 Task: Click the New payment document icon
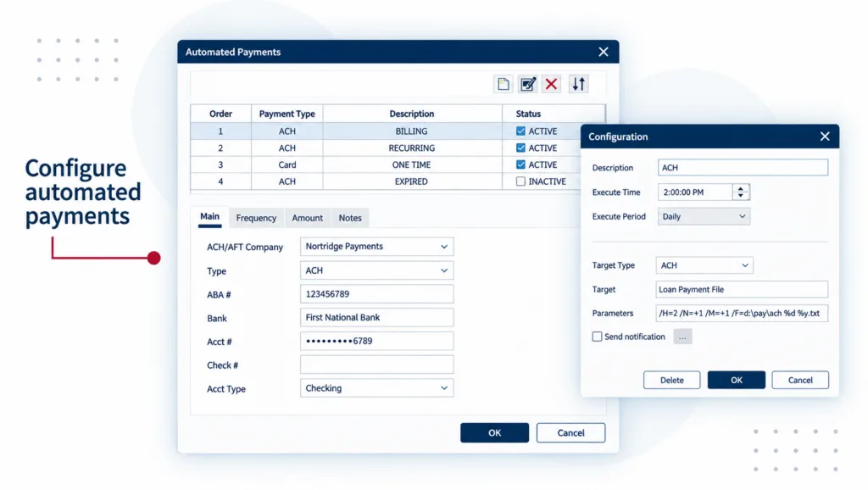[x=503, y=84]
